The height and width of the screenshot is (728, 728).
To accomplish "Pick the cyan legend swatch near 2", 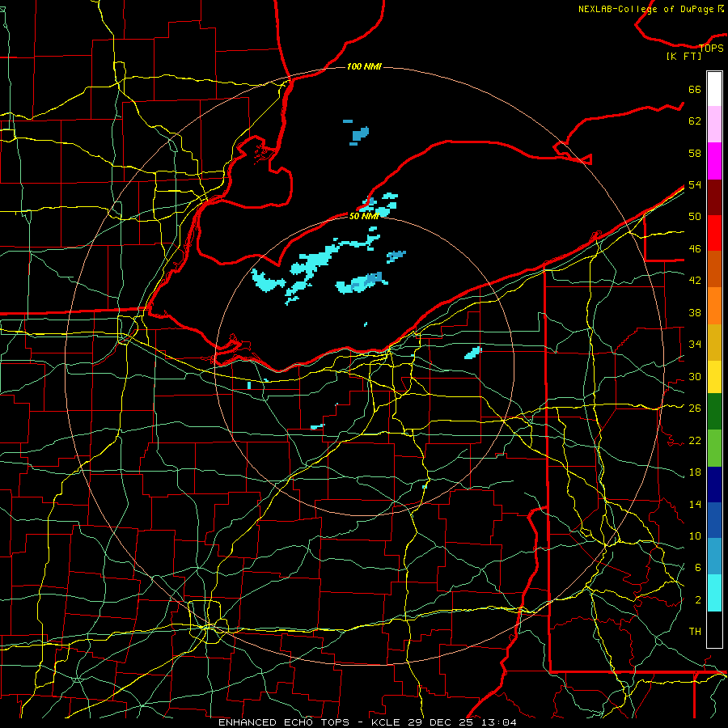I will point(714,593).
